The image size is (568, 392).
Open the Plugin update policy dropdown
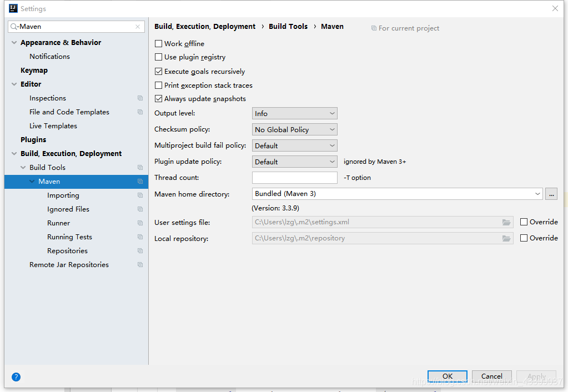(x=294, y=162)
